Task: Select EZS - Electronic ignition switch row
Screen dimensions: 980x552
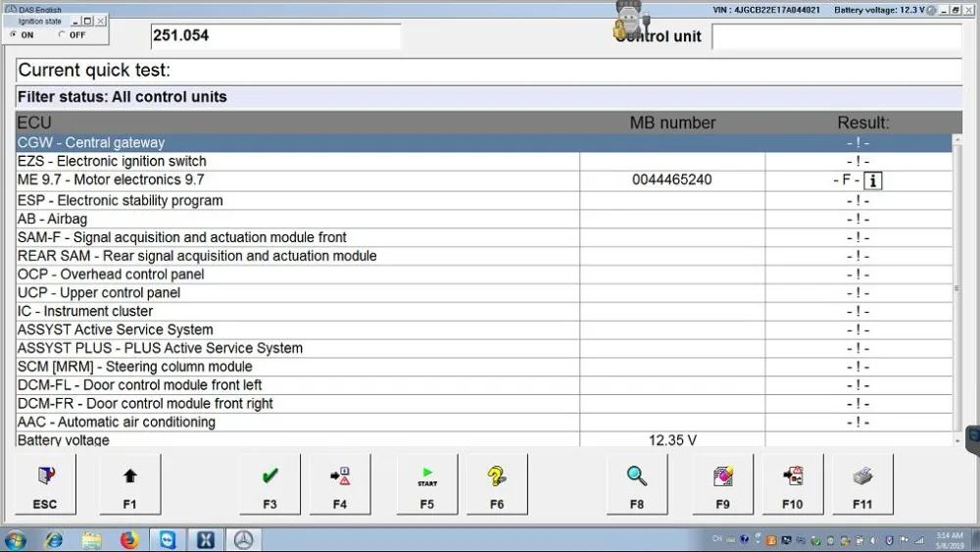Action: click(x=484, y=162)
